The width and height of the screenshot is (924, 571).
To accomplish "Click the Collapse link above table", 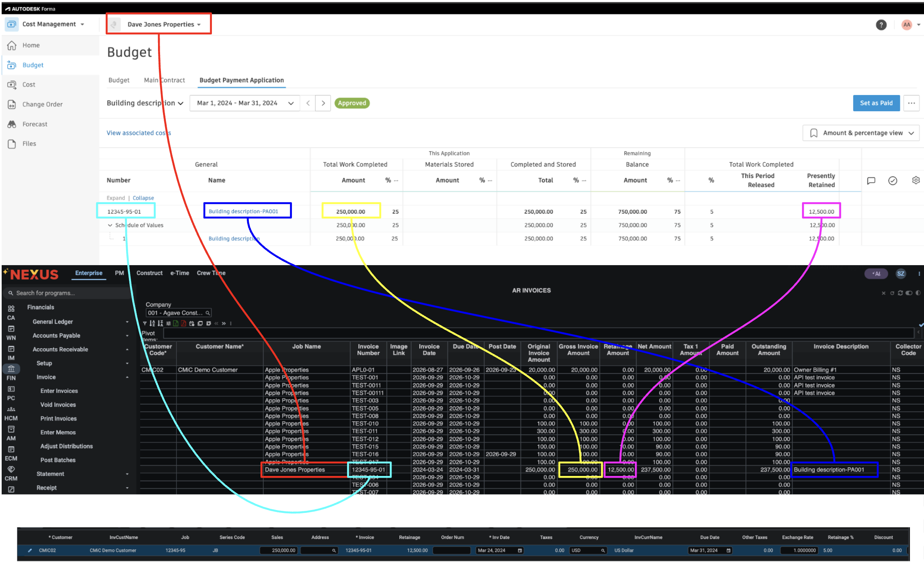I will coord(143,198).
